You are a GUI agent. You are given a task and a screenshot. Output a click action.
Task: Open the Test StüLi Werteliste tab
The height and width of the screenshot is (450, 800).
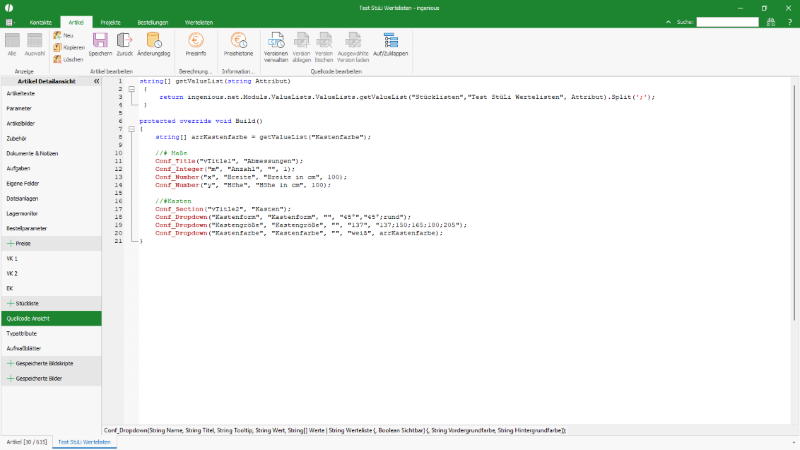click(85, 441)
